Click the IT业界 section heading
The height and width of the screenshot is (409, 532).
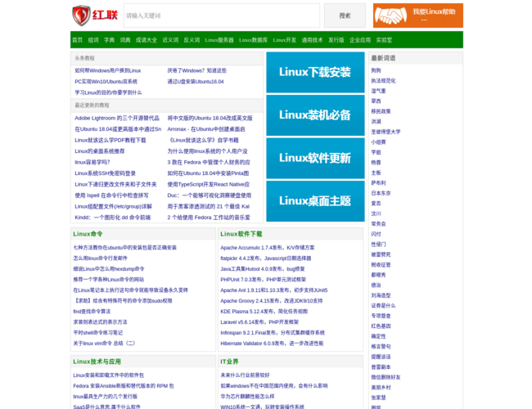coord(229,362)
